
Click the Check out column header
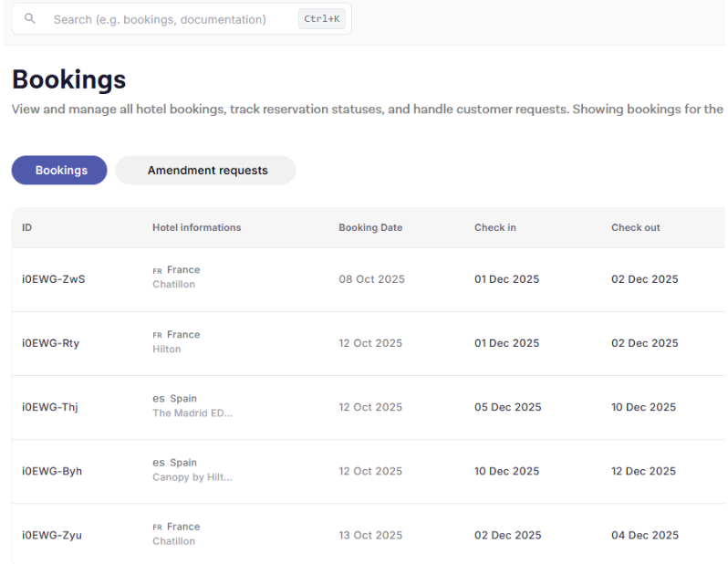[x=635, y=227]
